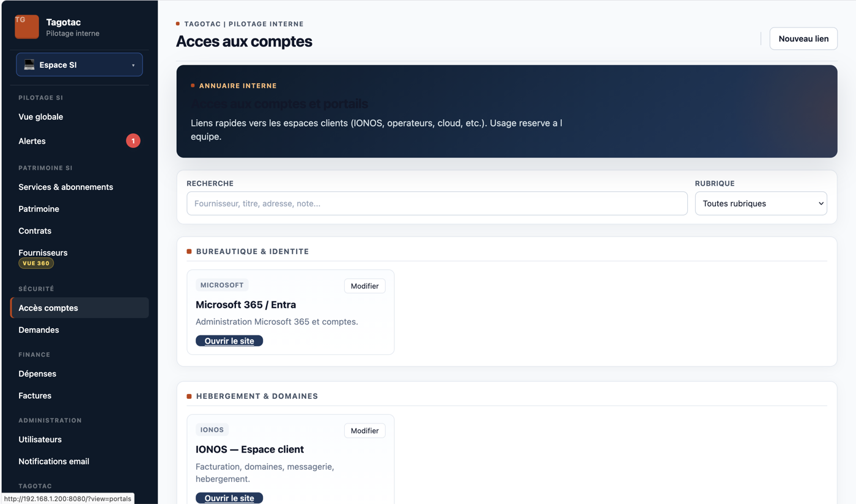The image size is (856, 504).
Task: Click Modifier on the Microsoft 365 card
Action: click(365, 286)
